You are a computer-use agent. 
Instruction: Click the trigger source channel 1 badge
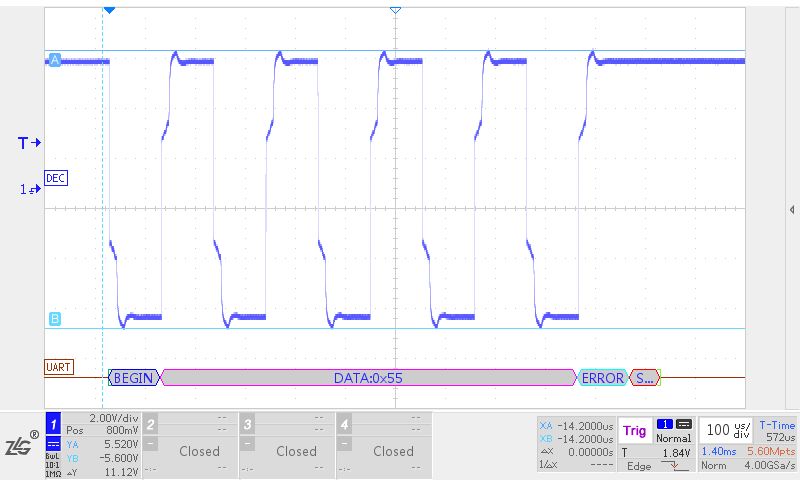663,424
